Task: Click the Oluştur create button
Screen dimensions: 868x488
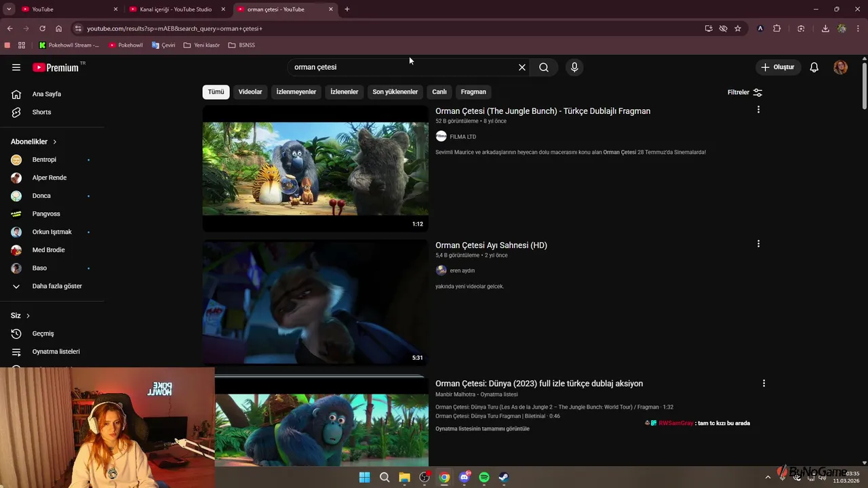Action: point(778,67)
